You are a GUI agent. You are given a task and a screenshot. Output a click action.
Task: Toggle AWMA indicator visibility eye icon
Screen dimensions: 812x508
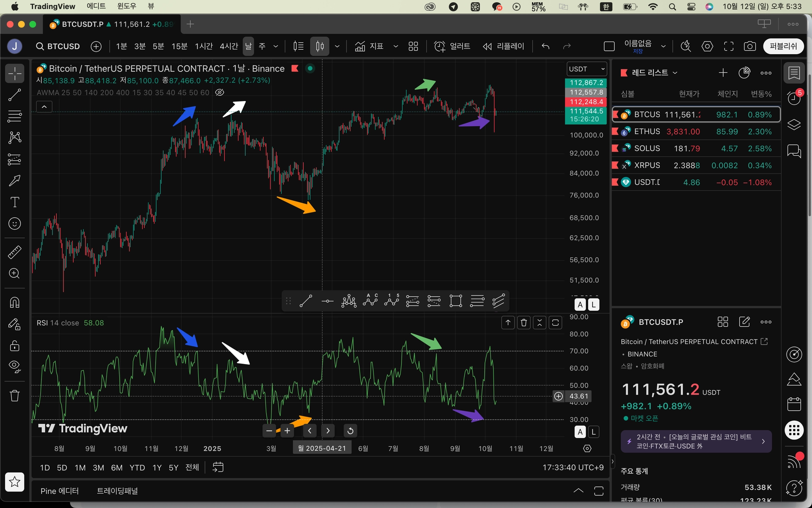click(219, 92)
